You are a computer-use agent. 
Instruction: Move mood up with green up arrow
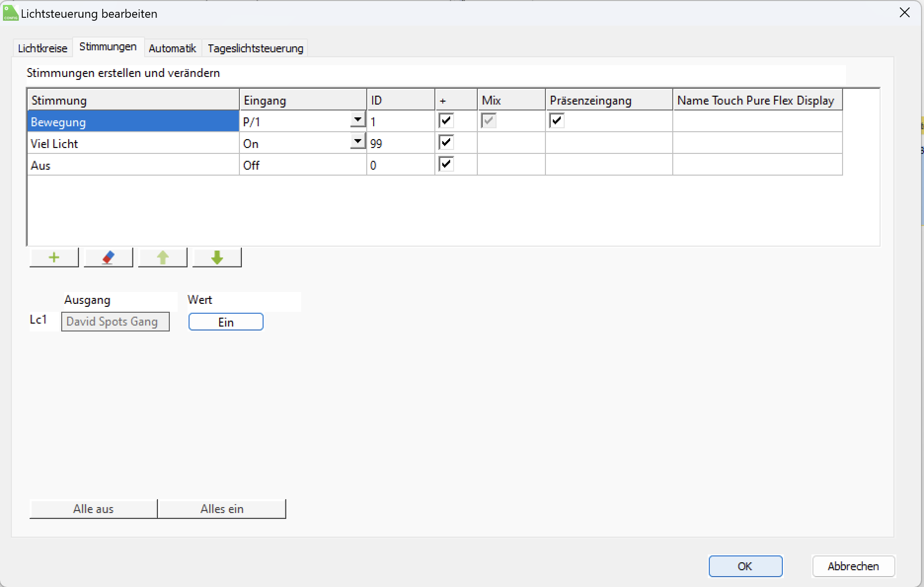point(162,257)
